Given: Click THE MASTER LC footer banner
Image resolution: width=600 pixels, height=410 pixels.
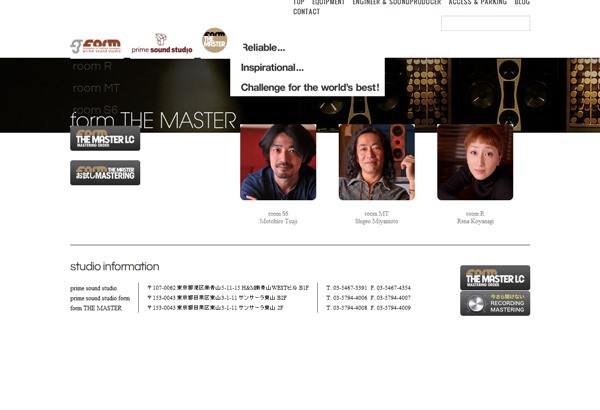Looking at the screenshot, I should click(495, 278).
